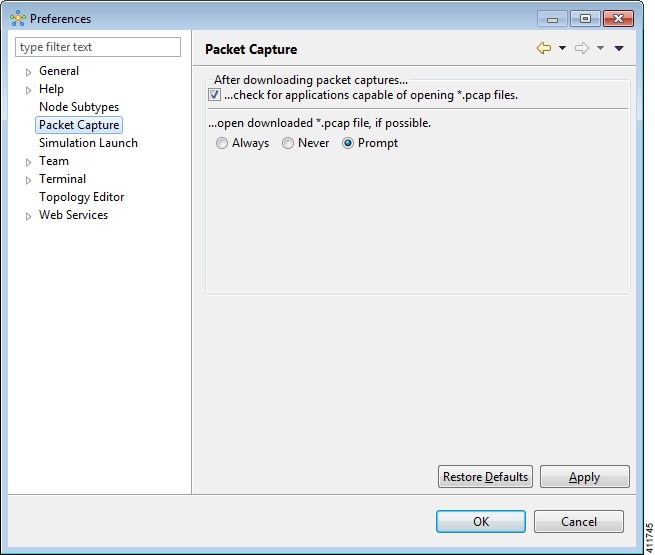Image resolution: width=655 pixels, height=555 pixels.
Task: Select the Always radio button
Action: [222, 143]
